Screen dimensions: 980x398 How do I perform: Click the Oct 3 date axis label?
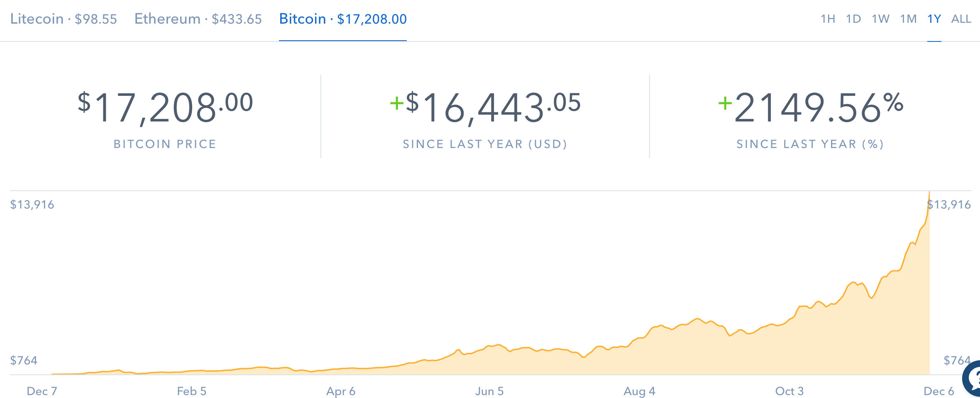coord(789,391)
